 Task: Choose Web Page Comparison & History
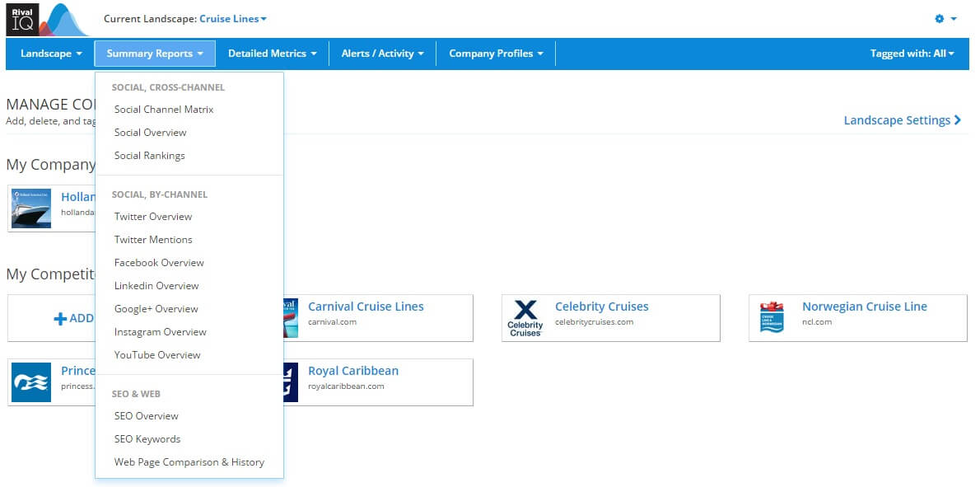tap(189, 462)
